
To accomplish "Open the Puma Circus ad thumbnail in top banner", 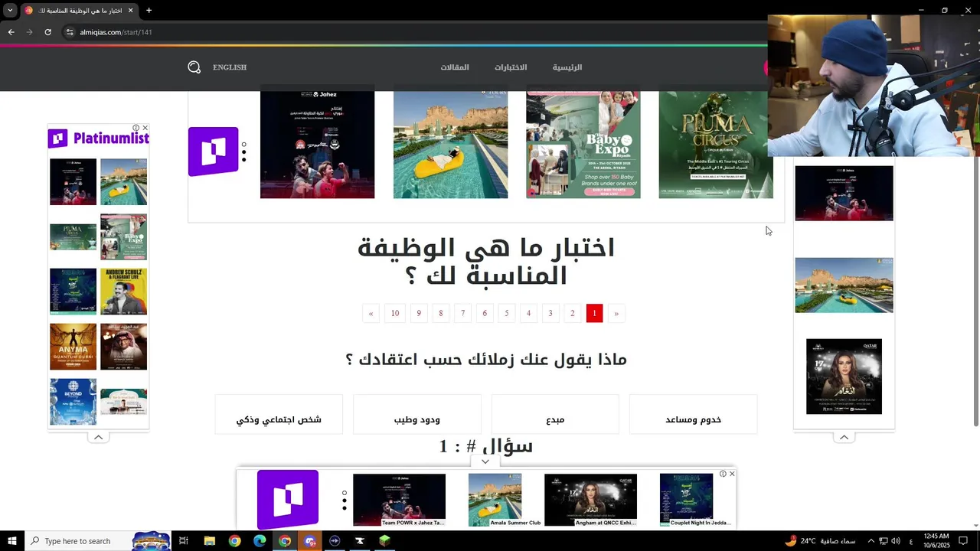I will pyautogui.click(x=716, y=145).
